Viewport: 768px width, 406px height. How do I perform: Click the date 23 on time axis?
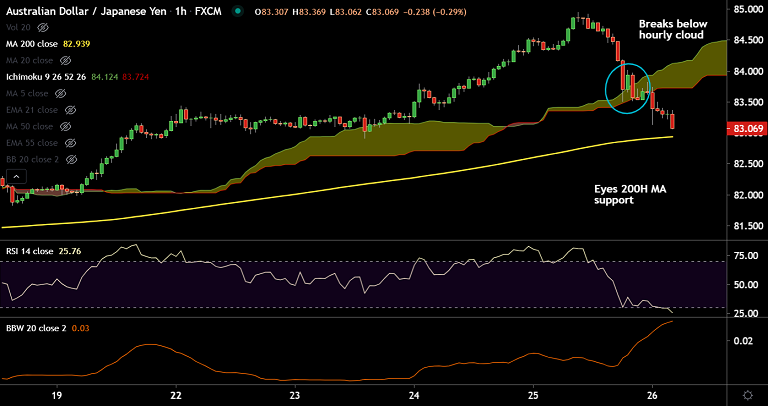click(295, 395)
